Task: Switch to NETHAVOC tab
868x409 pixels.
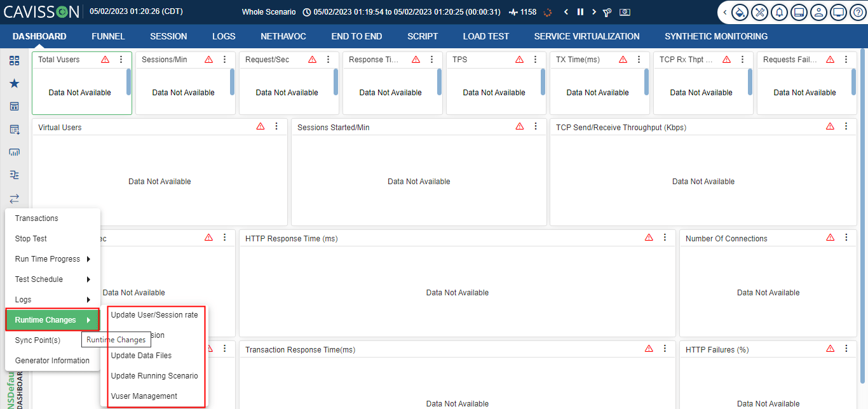Action: (283, 36)
